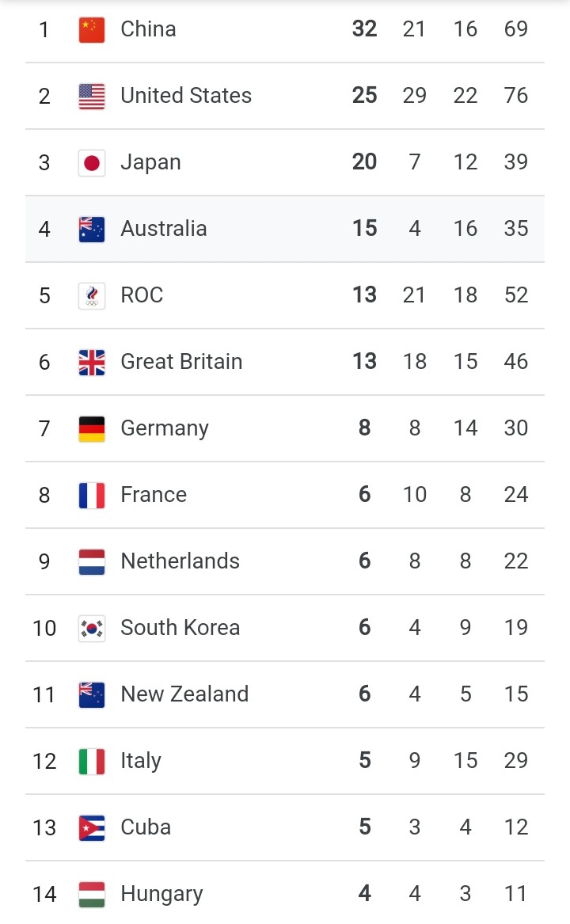Viewport: 570px width, 924px height.
Task: Click the Hungary flag icon
Action: (x=91, y=895)
